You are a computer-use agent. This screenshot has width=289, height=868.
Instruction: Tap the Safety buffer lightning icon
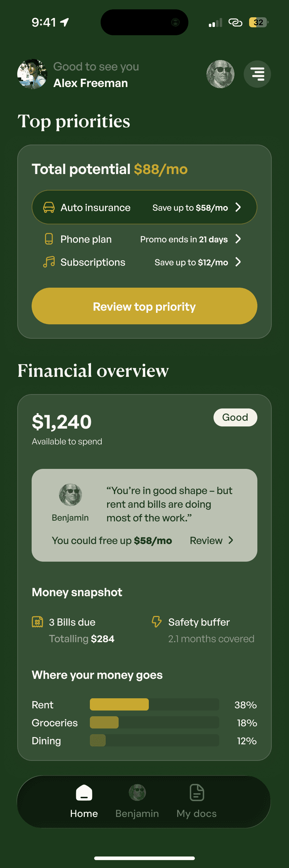[157, 621]
